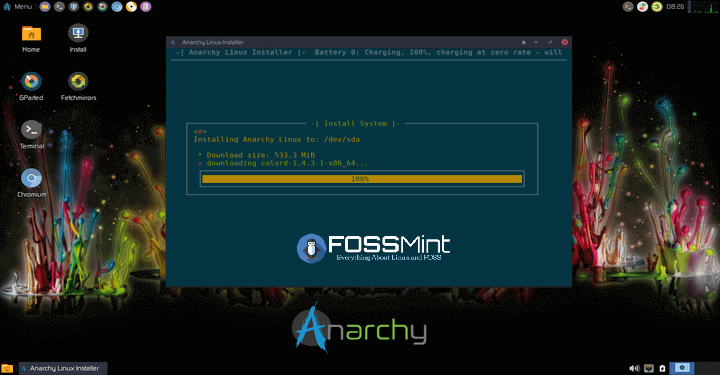This screenshot has width=720, height=375.
Task: Open GParted from the top panel launcher
Action: pyautogui.click(x=102, y=6)
